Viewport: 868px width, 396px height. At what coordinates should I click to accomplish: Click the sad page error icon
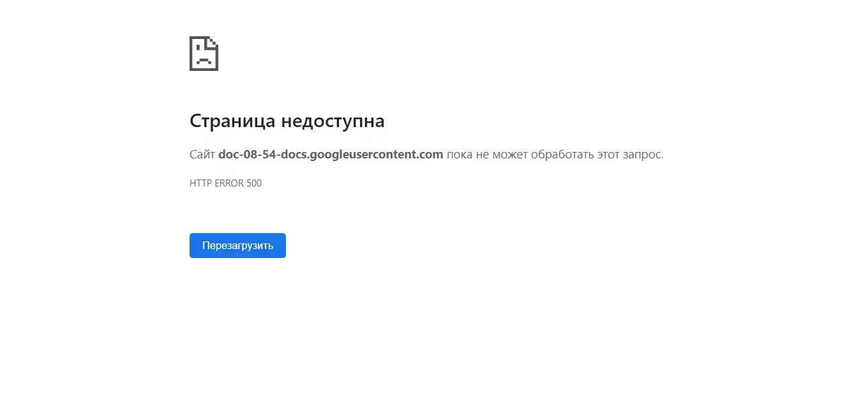tap(204, 54)
